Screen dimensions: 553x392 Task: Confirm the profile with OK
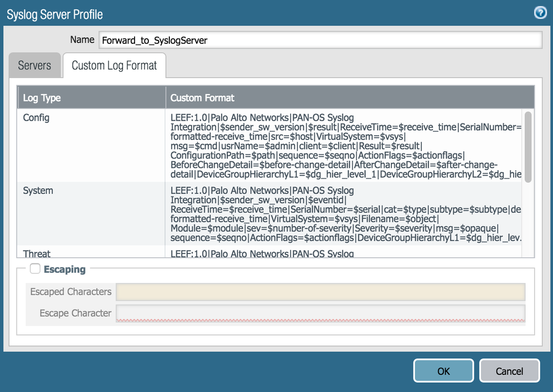pyautogui.click(x=443, y=371)
